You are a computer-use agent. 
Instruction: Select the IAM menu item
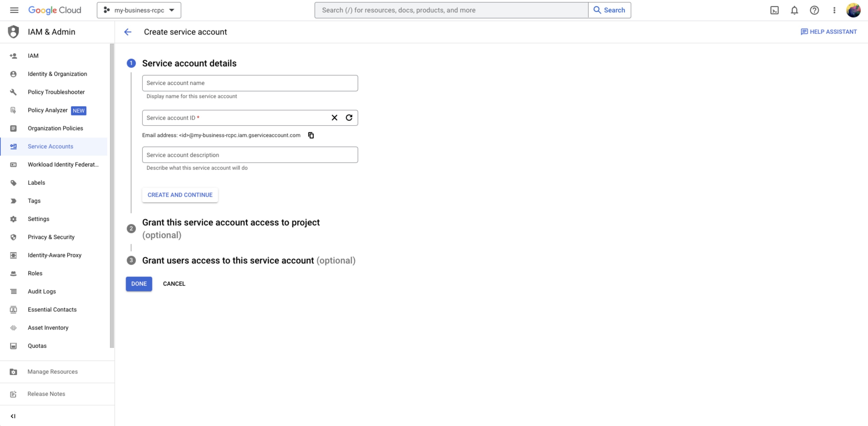click(x=33, y=55)
